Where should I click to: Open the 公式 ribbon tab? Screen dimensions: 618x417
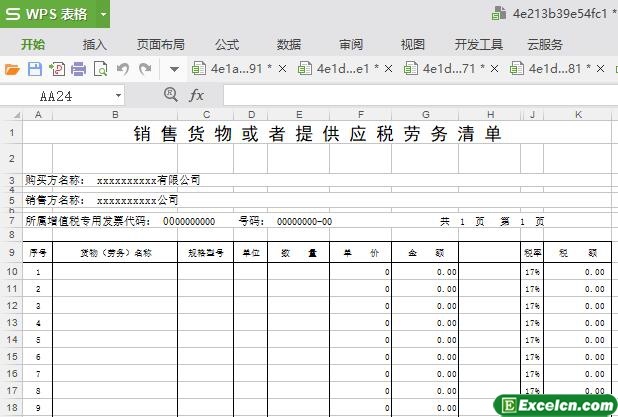click(x=227, y=45)
